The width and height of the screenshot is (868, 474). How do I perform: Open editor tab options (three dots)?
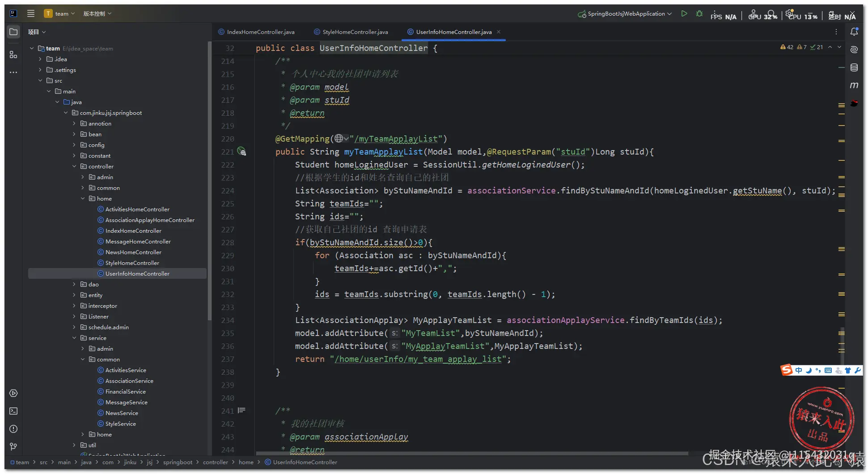pos(836,32)
